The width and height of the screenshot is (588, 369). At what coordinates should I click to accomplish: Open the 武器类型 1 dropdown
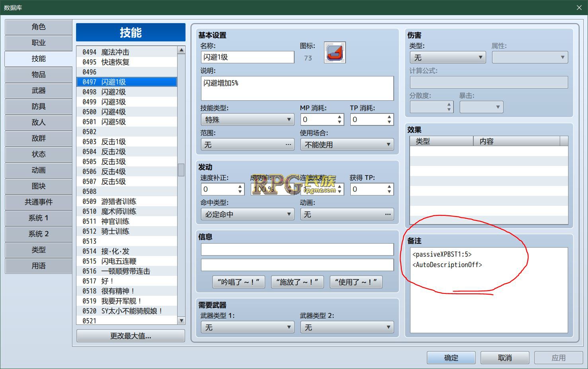click(248, 327)
